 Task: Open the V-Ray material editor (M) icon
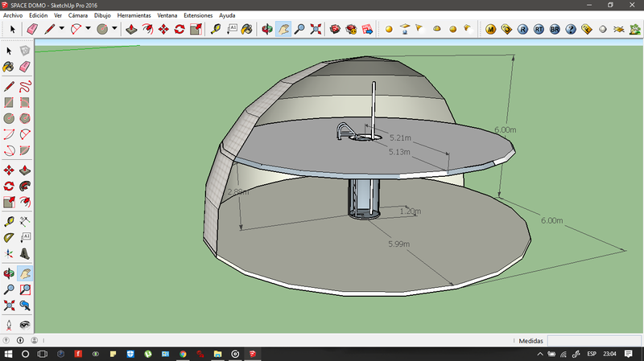[491, 29]
